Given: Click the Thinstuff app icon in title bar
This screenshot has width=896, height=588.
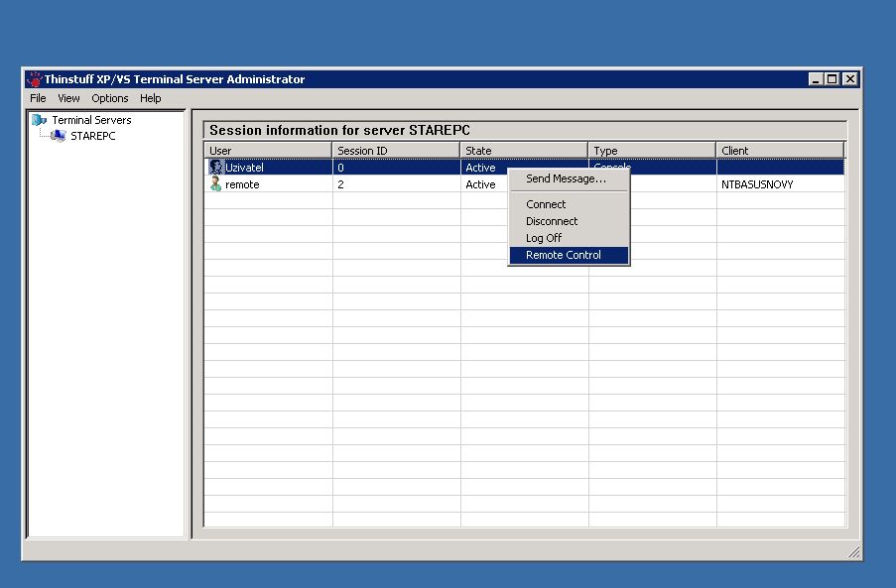Looking at the screenshot, I should click(x=35, y=79).
